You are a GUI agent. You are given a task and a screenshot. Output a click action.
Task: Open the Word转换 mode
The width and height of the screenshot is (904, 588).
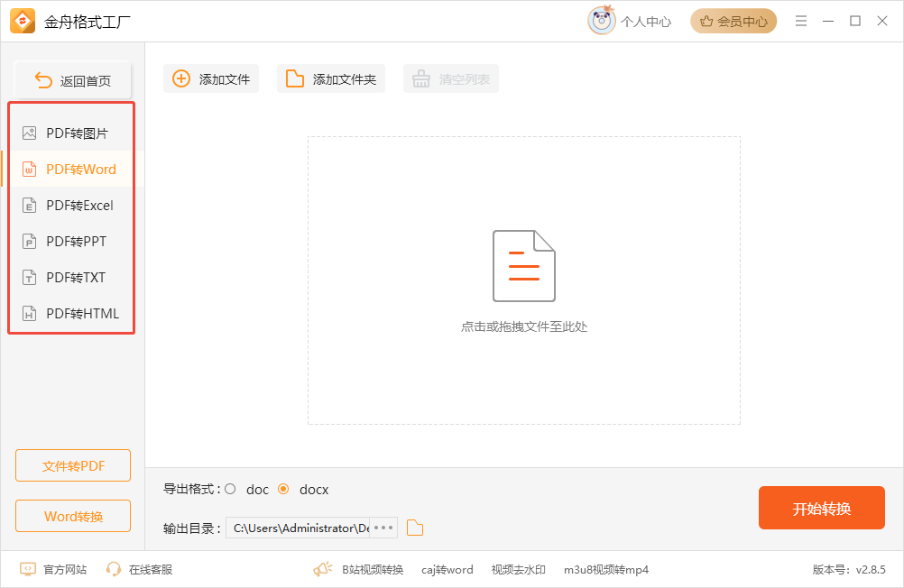pyautogui.click(x=73, y=516)
